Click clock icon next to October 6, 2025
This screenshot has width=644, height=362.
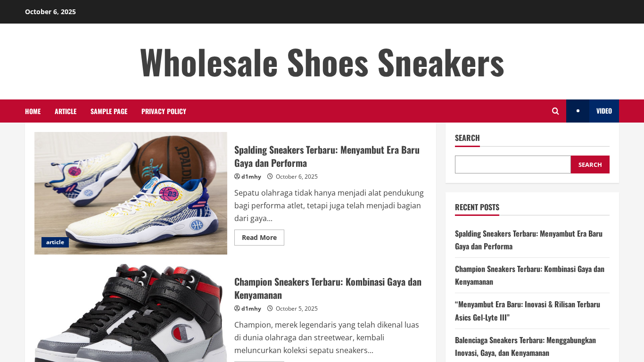tap(270, 176)
